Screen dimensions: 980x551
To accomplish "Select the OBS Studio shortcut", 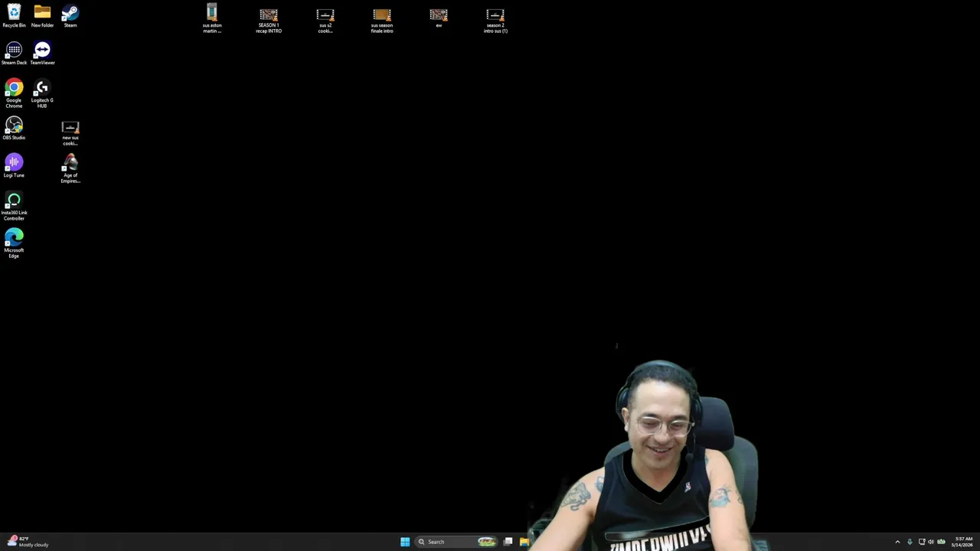I will [14, 129].
